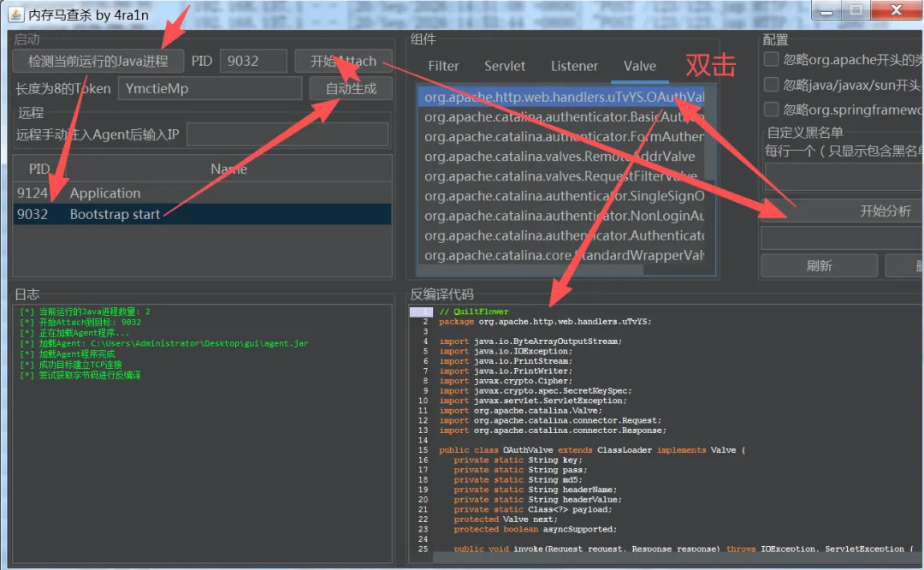Open the Valve tab
This screenshot has width=924, height=570.
click(x=639, y=66)
